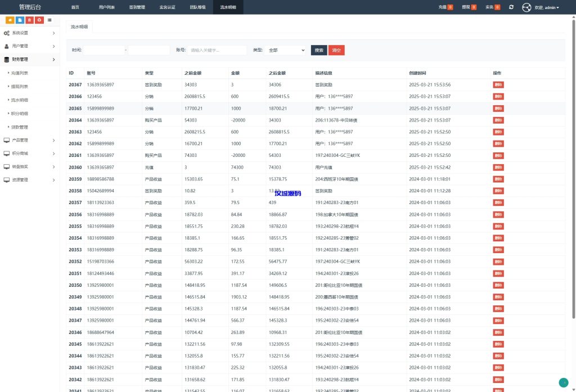Click the orange home shortcut icon
The height and width of the screenshot is (392, 576).
[x=10, y=20]
